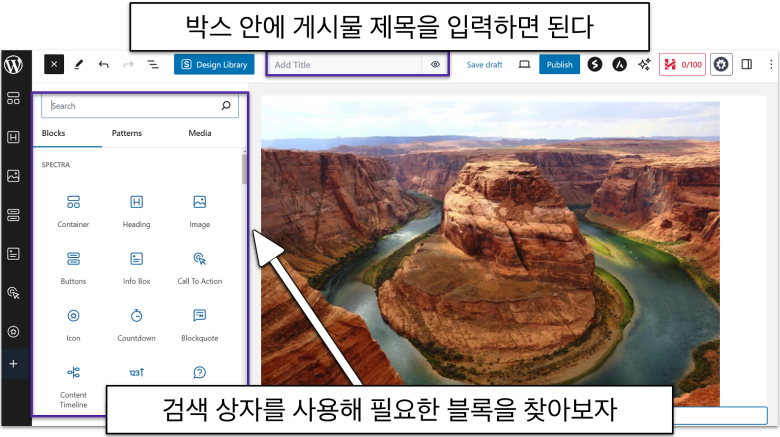The height and width of the screenshot is (437, 780).
Task: Click the block list scrollbar
Action: point(245,168)
